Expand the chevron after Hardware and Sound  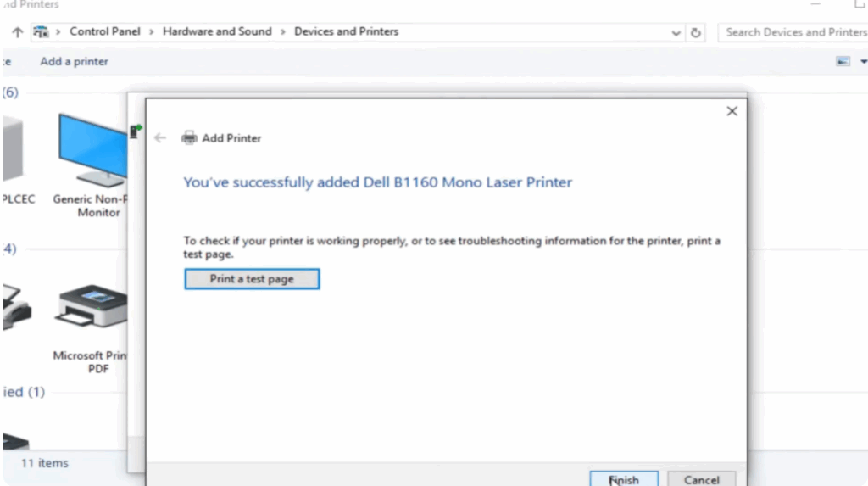point(283,32)
